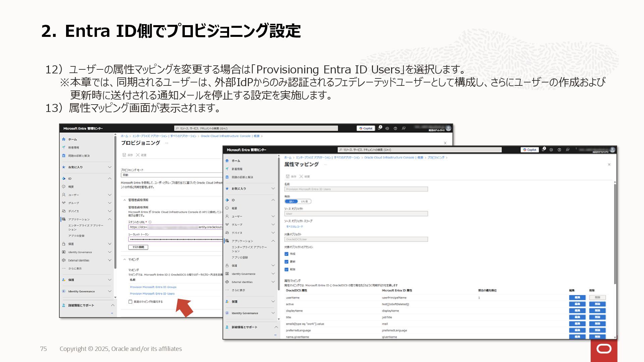Expand Favorites chevron in Provisioning window sidebar
Screen dimensions: 644x362
109,167
